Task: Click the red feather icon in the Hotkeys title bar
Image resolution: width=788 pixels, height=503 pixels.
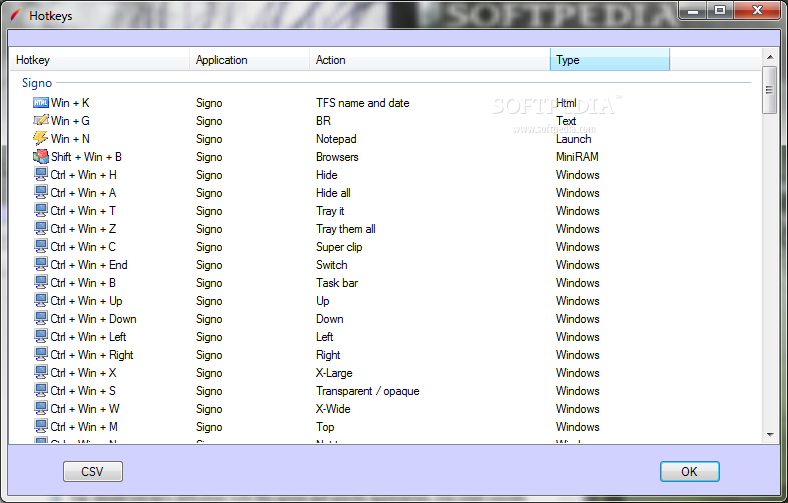Action: pos(15,16)
